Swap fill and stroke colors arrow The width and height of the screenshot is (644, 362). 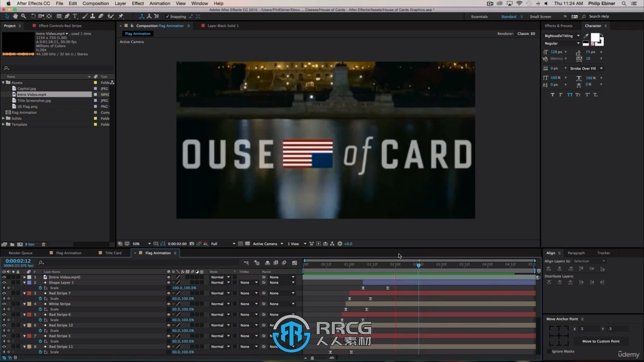pyautogui.click(x=602, y=35)
